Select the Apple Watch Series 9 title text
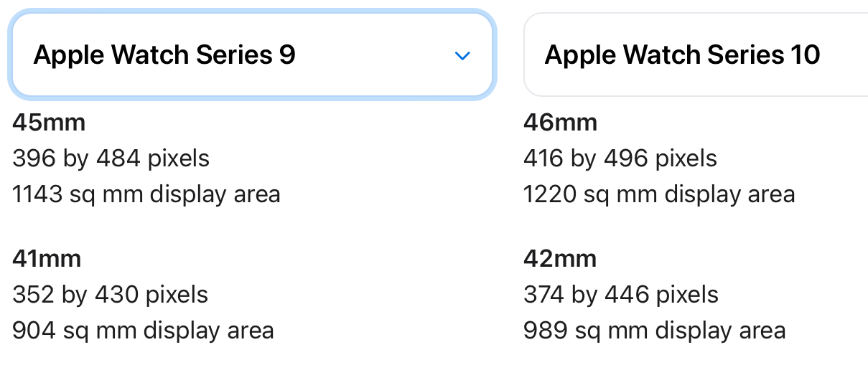 pos(164,55)
